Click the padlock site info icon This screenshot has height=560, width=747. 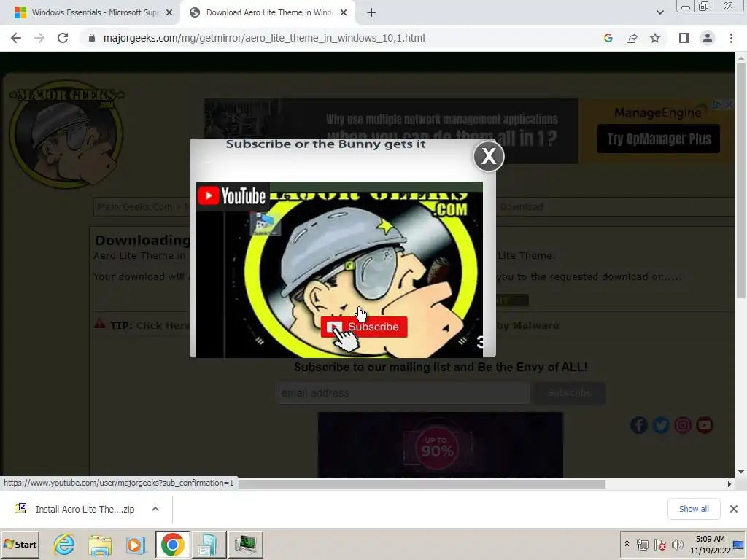click(92, 38)
